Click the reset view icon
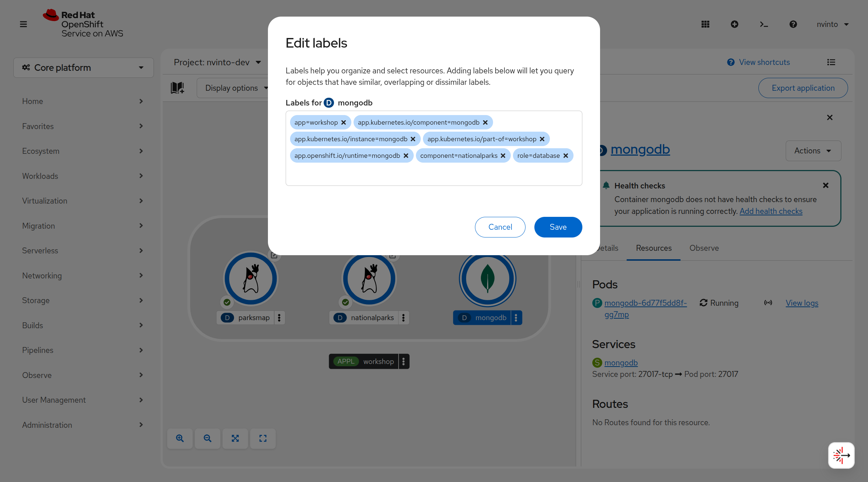 pyautogui.click(x=263, y=438)
